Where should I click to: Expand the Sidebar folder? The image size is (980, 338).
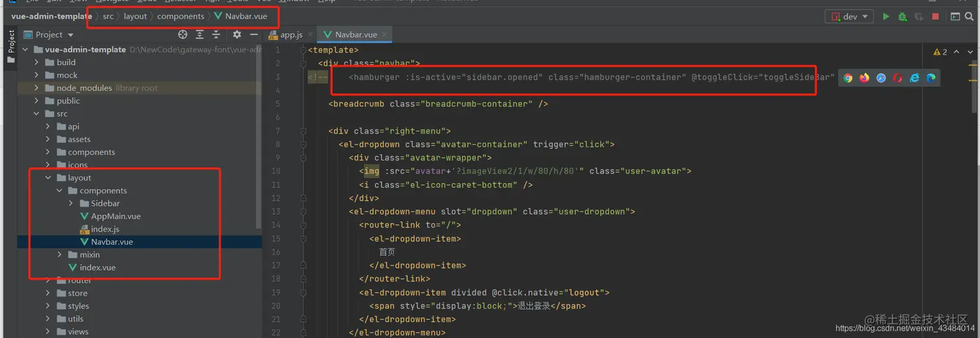(x=71, y=203)
